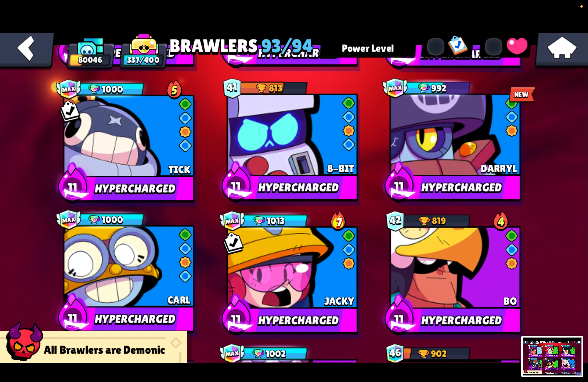Tap Bo's 819 trophy progress bar
The width and height of the screenshot is (588, 382).
click(x=436, y=221)
